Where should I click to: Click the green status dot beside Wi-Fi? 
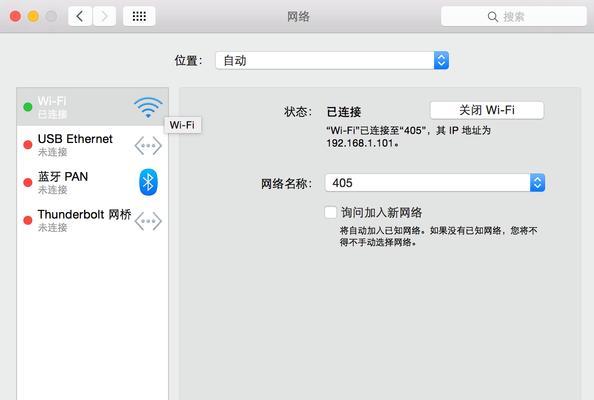[28, 107]
